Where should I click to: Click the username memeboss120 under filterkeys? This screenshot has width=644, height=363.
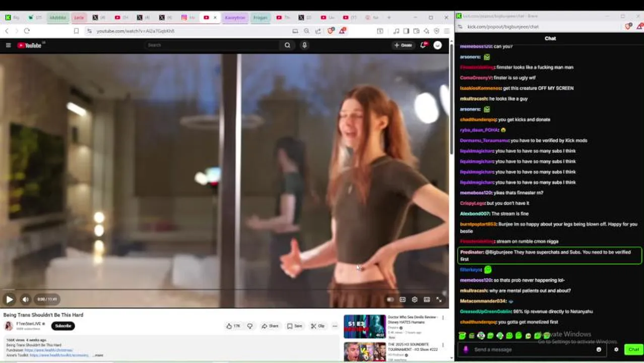pyautogui.click(x=476, y=280)
